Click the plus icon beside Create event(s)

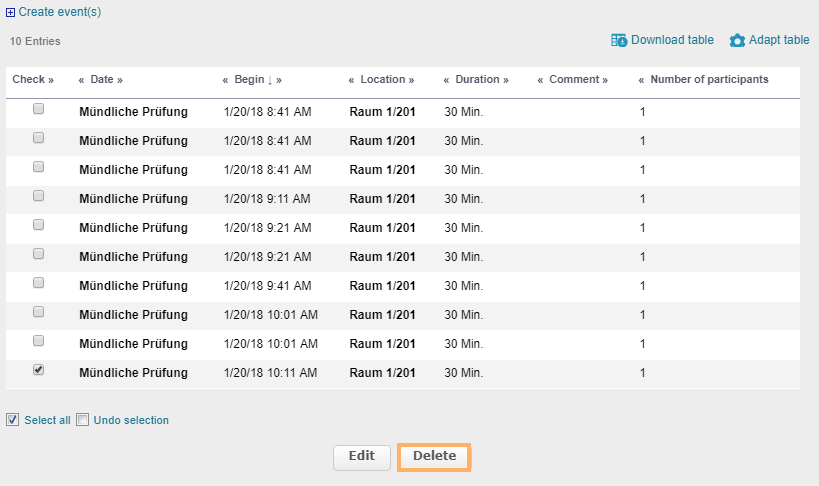pyautogui.click(x=11, y=13)
